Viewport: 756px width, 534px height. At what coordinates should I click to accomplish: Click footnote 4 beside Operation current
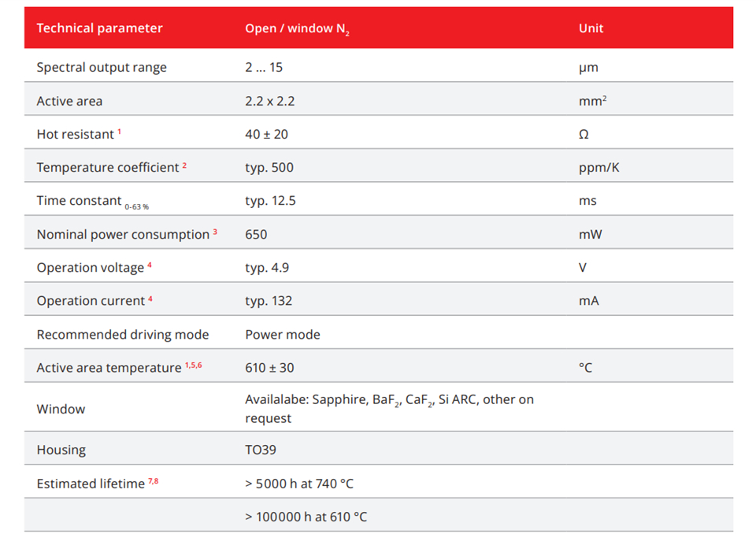click(x=150, y=298)
